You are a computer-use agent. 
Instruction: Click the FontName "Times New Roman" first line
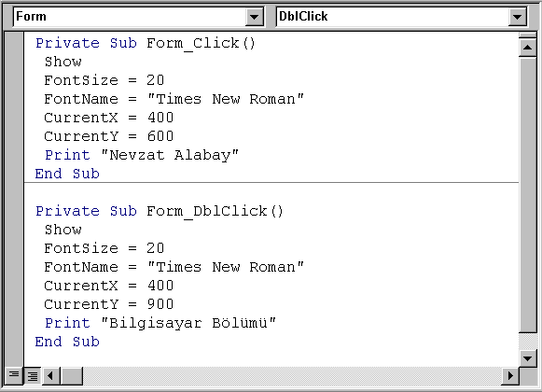click(x=174, y=99)
